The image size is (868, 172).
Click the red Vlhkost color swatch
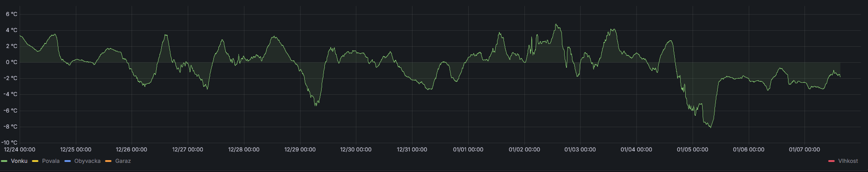tap(832, 161)
